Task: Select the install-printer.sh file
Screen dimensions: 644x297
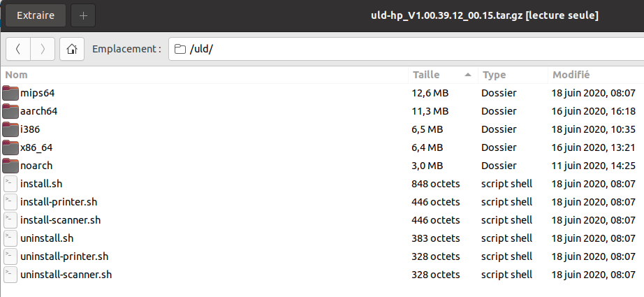Action: point(59,201)
